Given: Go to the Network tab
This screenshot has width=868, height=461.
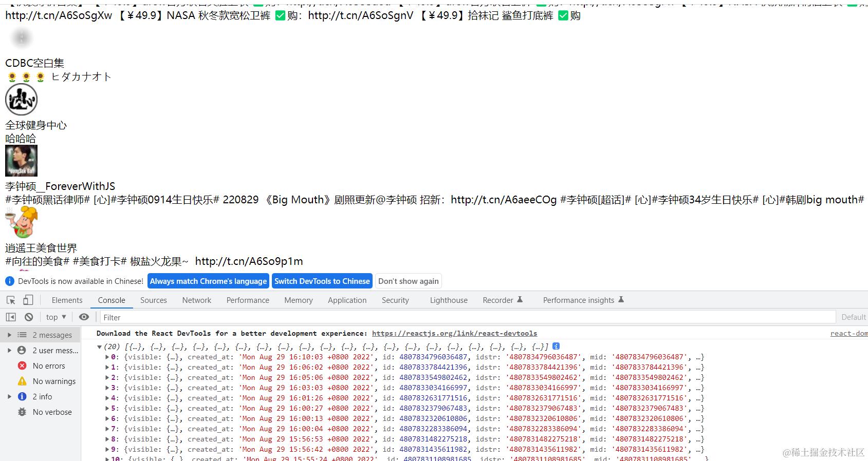Looking at the screenshot, I should [x=197, y=300].
